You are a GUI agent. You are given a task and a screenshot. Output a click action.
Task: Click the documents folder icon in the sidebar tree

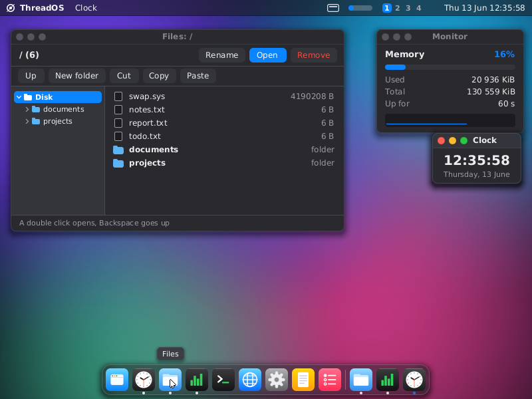(36, 109)
